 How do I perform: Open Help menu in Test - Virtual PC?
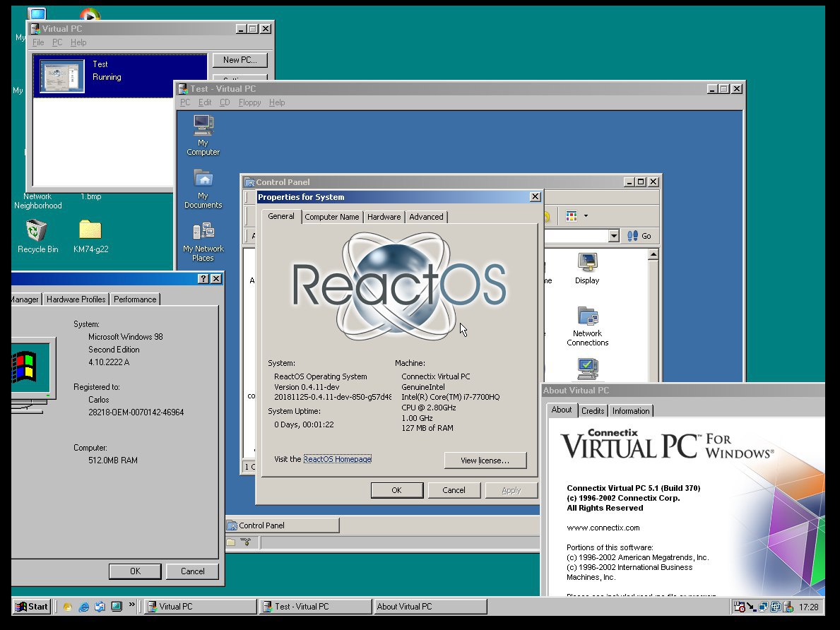pyautogui.click(x=277, y=102)
